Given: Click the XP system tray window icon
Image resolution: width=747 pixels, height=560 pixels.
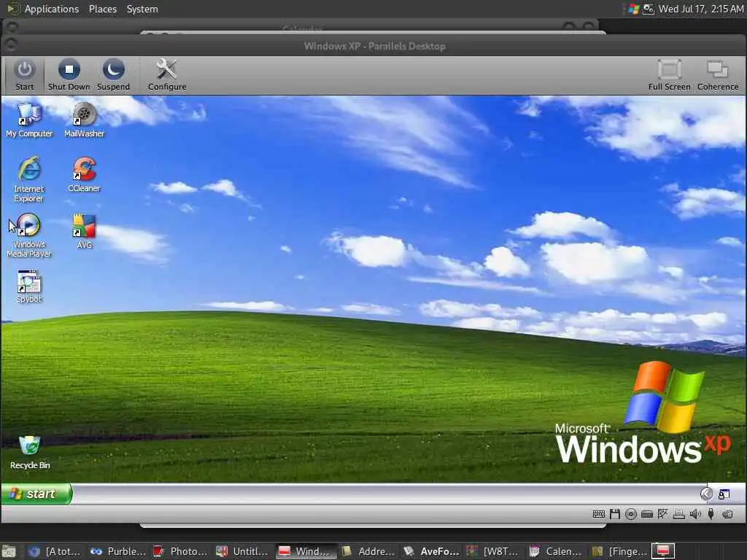Looking at the screenshot, I should (724, 494).
